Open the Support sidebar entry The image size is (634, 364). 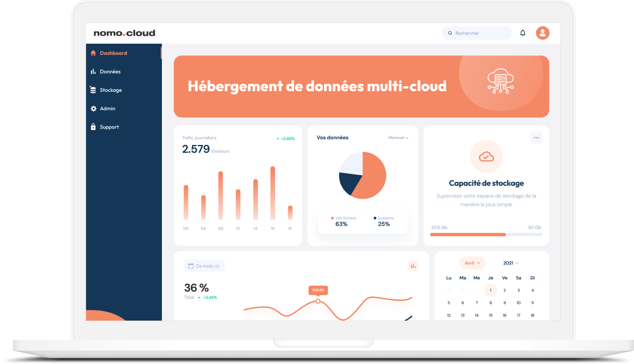point(109,127)
